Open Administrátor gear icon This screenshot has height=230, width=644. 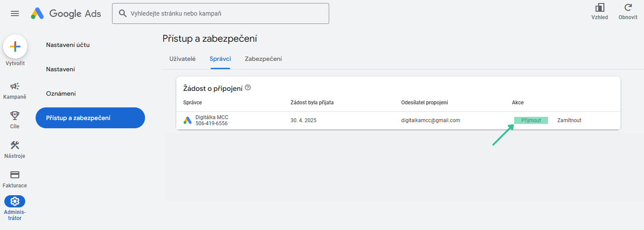pos(15,201)
